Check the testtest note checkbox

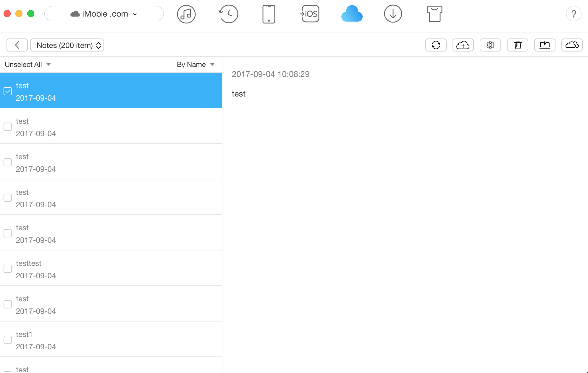[x=7, y=269]
